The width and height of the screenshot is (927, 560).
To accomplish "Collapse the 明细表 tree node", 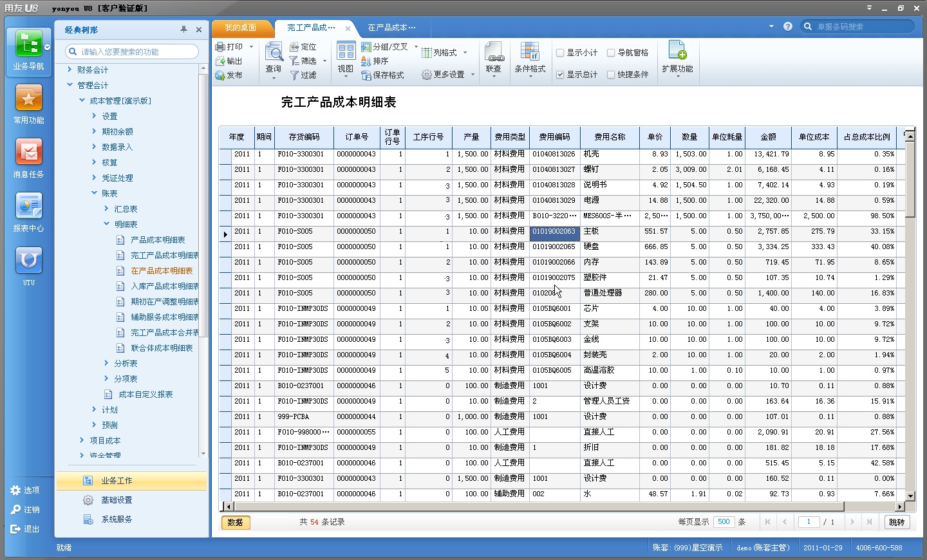I will 106,224.
